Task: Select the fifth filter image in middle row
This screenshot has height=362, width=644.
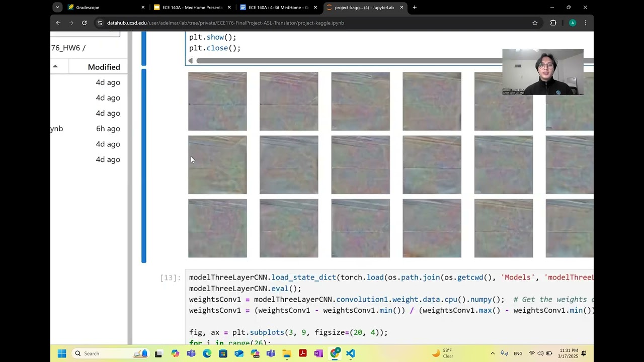Action: [x=504, y=165]
